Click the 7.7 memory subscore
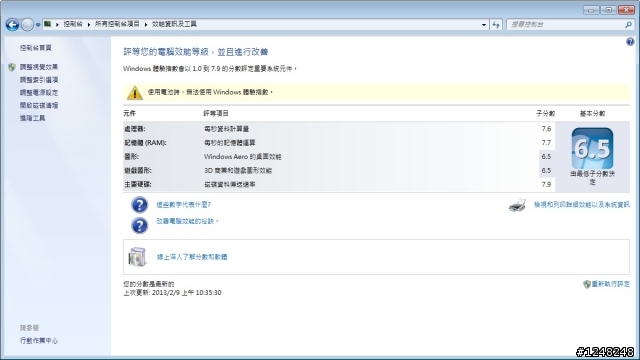This screenshot has height=360, width=640. (546, 143)
